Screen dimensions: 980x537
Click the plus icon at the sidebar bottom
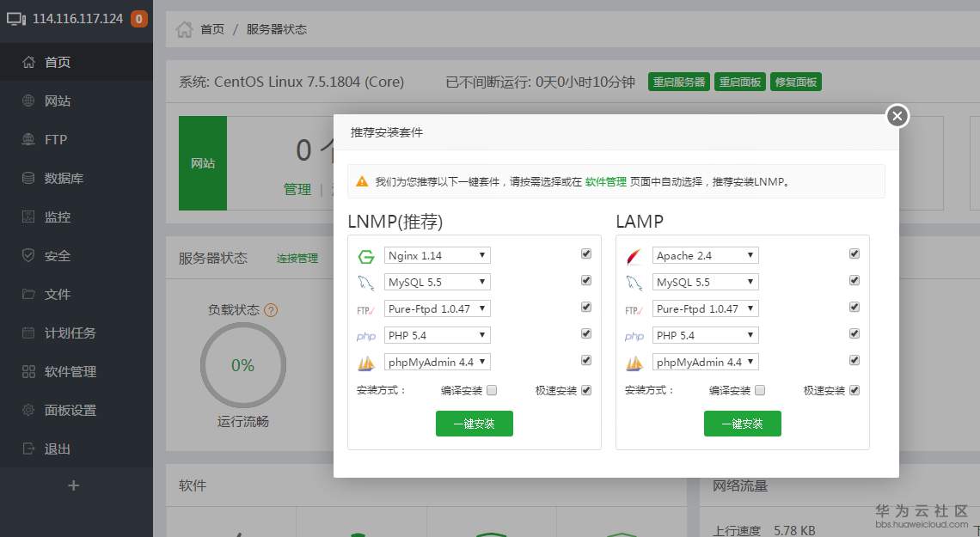73,485
